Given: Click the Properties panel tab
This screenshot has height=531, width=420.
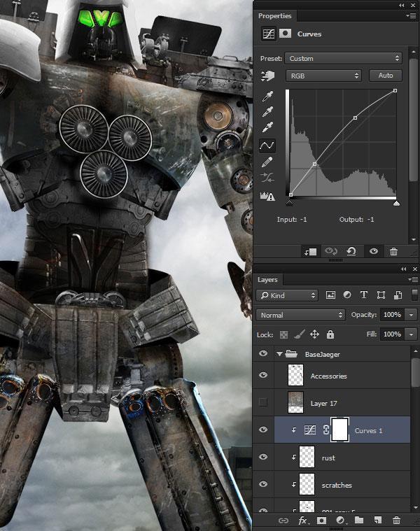Looking at the screenshot, I should [274, 16].
